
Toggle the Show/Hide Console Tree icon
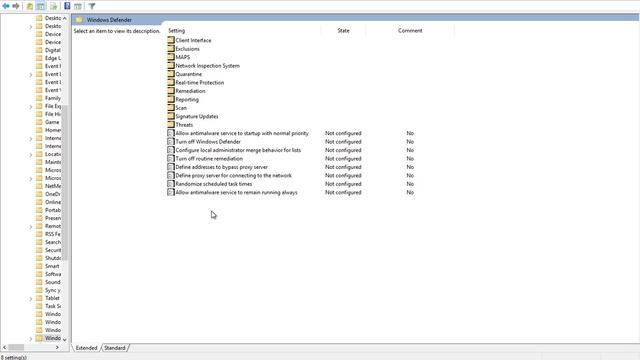point(41,6)
